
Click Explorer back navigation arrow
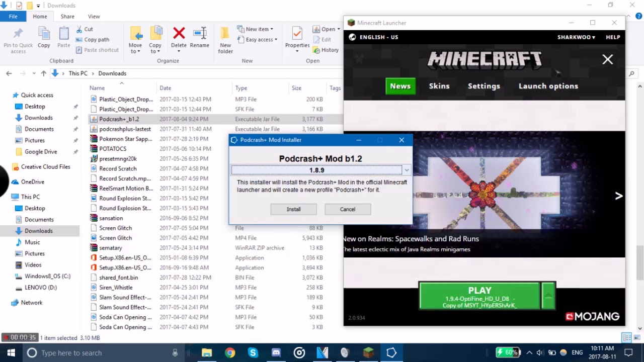[9, 73]
